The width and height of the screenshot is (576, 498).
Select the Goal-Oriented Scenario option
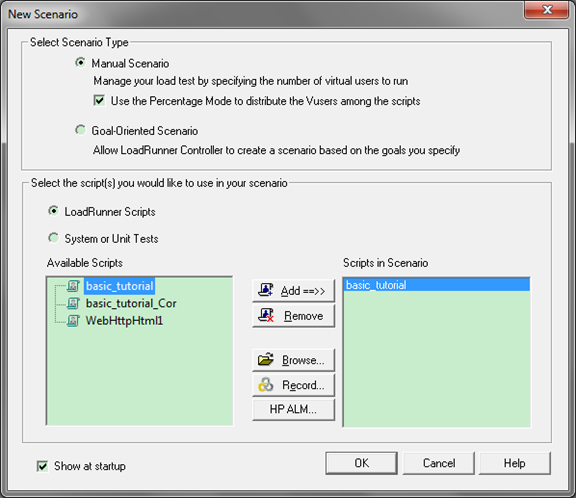(80, 130)
